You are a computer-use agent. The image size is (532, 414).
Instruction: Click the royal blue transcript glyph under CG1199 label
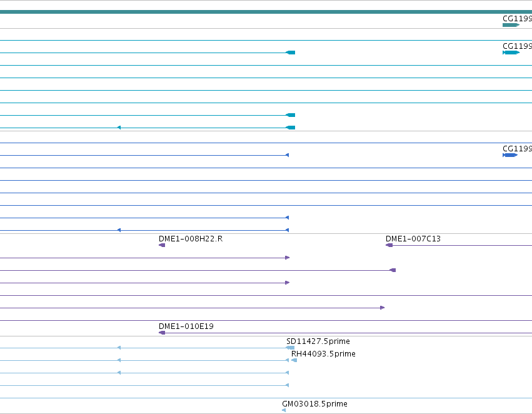click(510, 155)
